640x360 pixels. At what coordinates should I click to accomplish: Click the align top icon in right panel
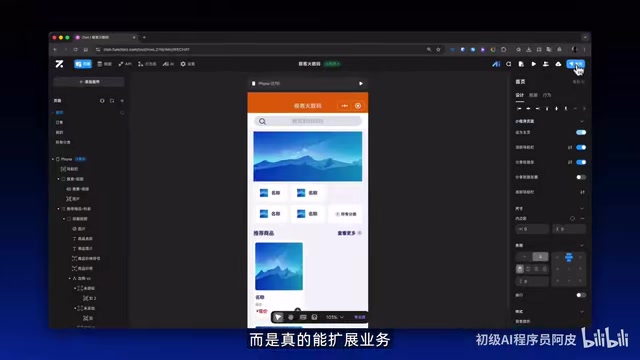point(547,109)
